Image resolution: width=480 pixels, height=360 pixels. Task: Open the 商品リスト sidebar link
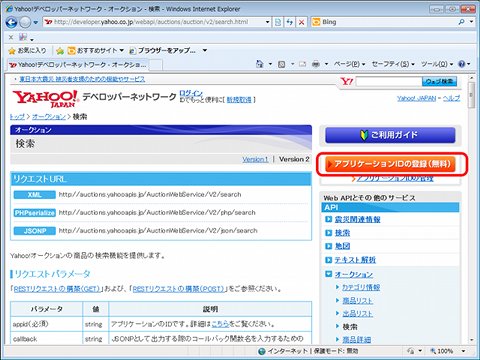coord(357,301)
